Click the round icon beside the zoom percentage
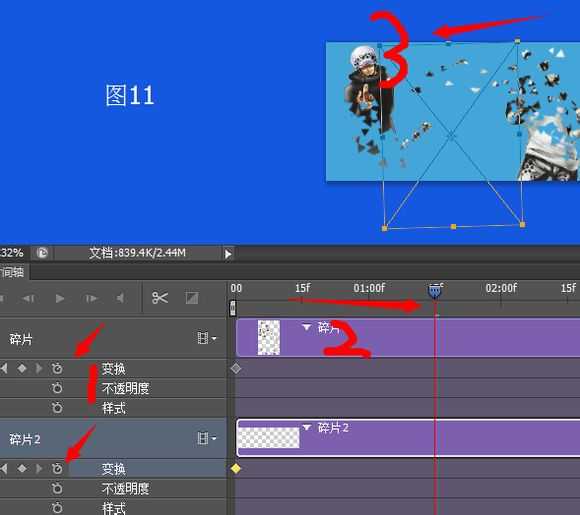The width and height of the screenshot is (580, 515). point(42,253)
